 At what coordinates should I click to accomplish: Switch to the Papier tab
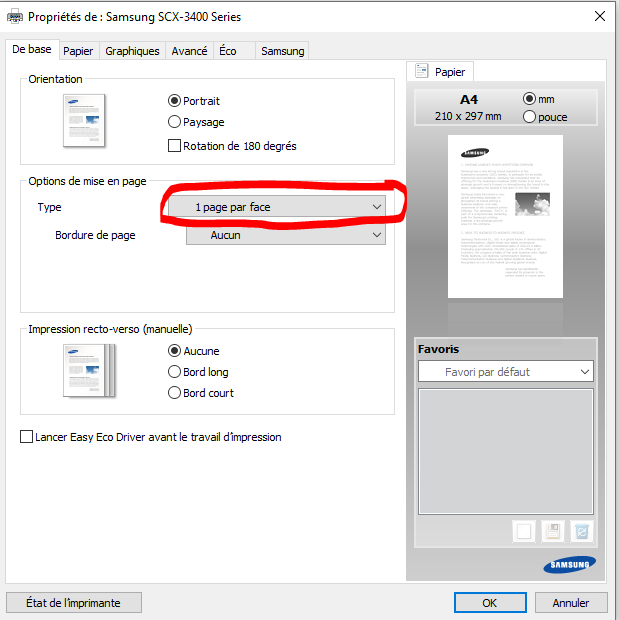78,51
